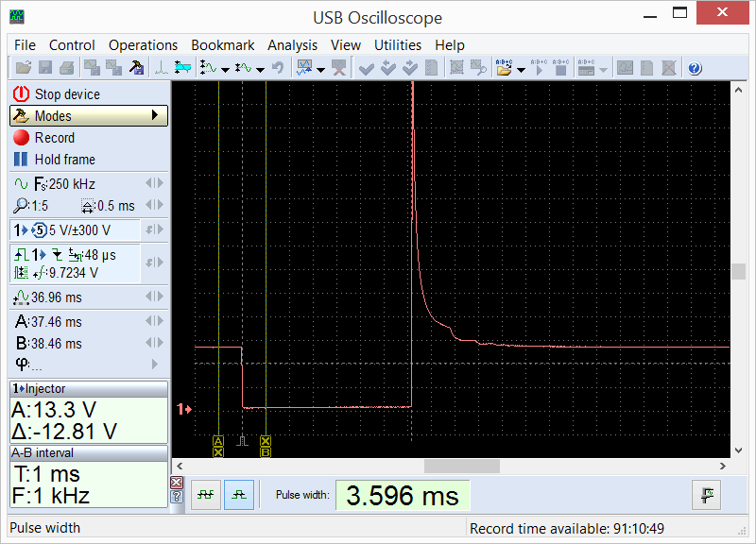Select the highlighted pulse width measurement icon
Screen dimensions: 756x544
239,495
